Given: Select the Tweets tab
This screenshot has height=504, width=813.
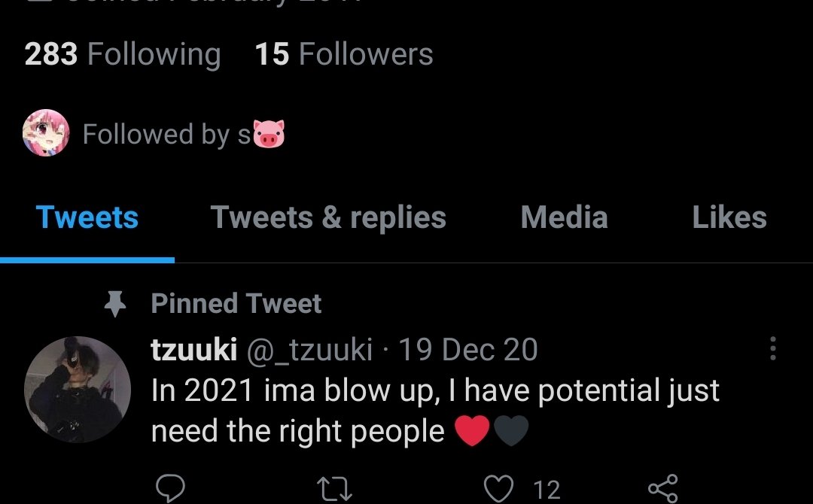Looking at the screenshot, I should pyautogui.click(x=87, y=218).
